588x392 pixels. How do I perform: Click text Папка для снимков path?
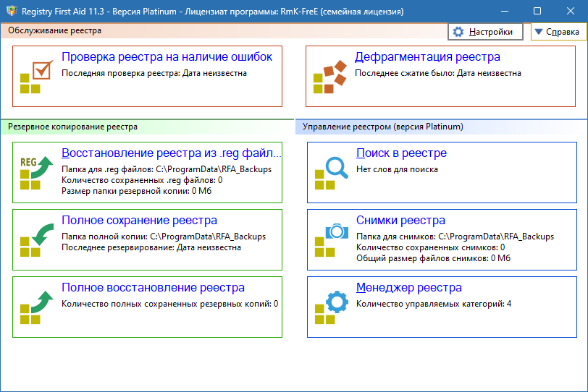click(x=455, y=237)
